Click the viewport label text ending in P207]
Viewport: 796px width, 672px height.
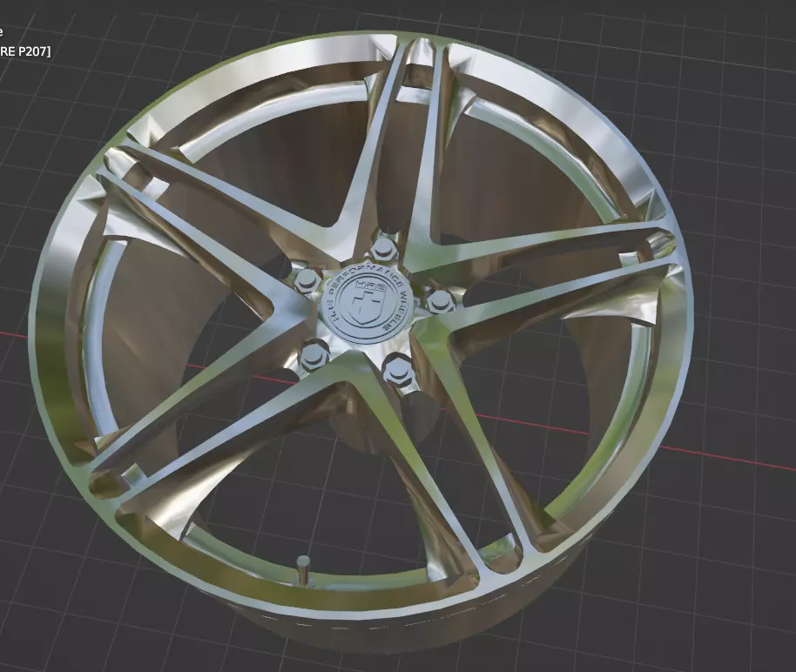[25, 51]
